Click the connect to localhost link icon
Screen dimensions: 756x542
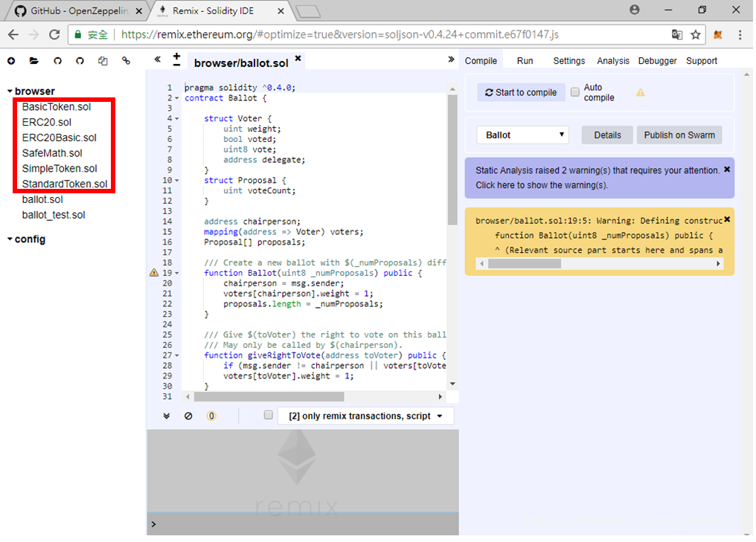tap(126, 61)
